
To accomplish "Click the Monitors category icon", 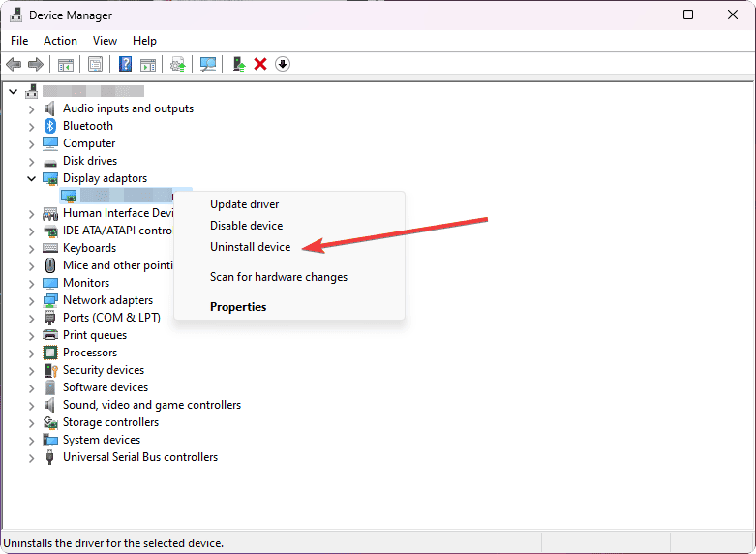I will pyautogui.click(x=50, y=283).
